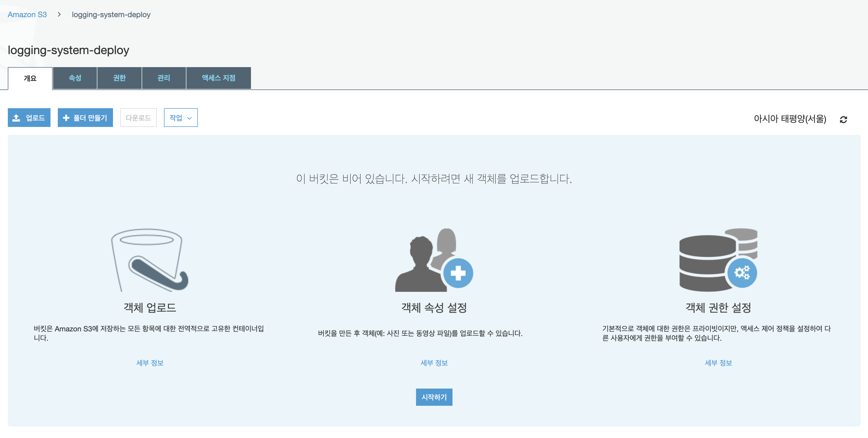The image size is (868, 438).
Task: Go to the 액세스 지점 tab
Action: (x=218, y=78)
